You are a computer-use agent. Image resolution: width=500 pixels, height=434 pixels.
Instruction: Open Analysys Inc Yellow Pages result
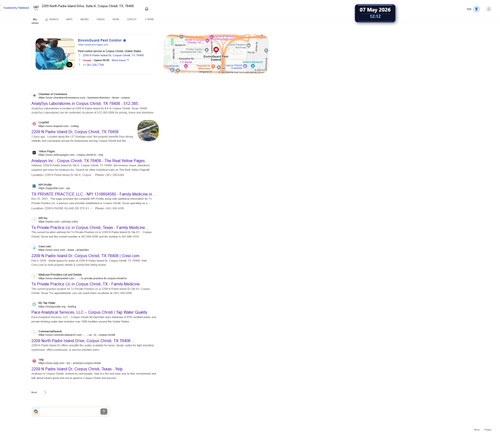[88, 161]
